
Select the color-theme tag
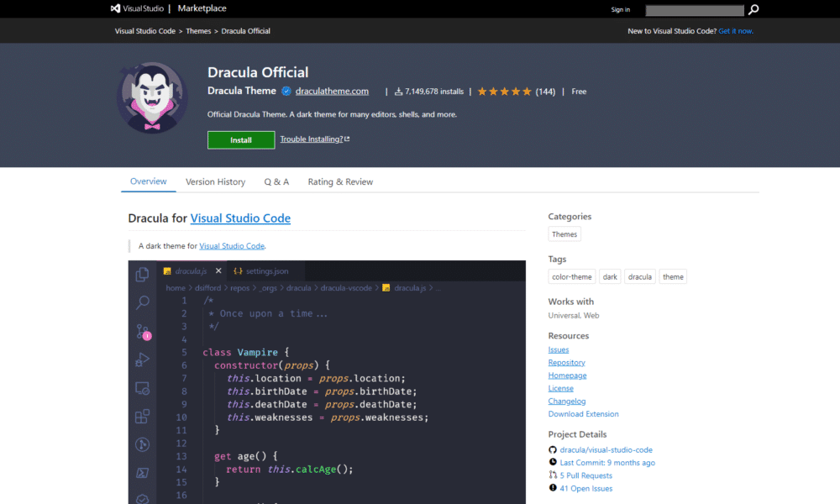[x=571, y=277]
